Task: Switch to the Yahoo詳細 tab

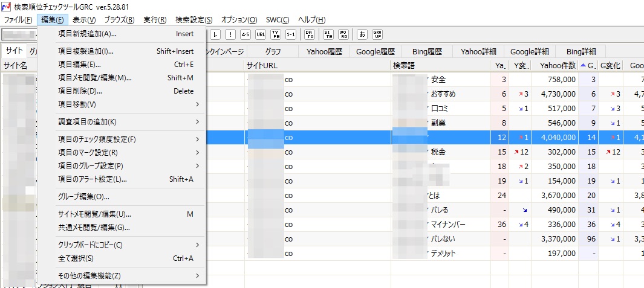Action: coord(478,52)
